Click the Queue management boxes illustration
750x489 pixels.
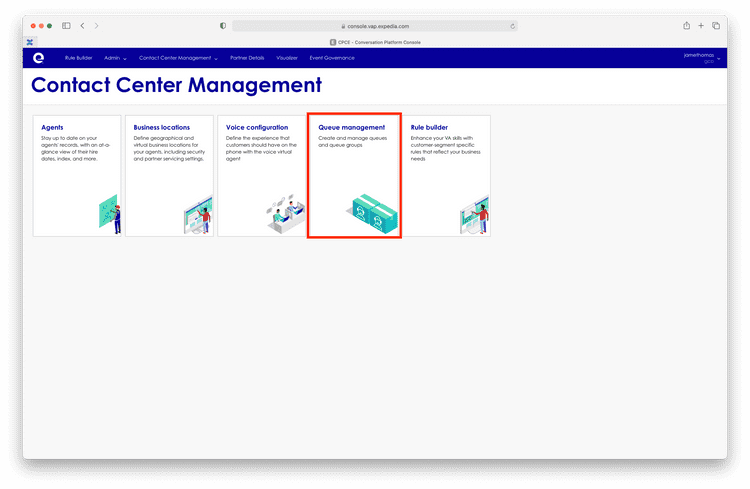click(x=372, y=213)
